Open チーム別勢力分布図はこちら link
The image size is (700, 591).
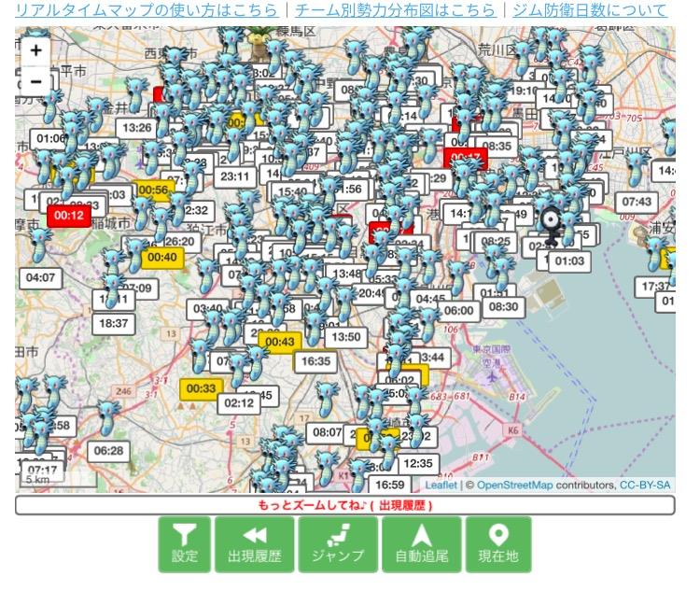pyautogui.click(x=396, y=10)
